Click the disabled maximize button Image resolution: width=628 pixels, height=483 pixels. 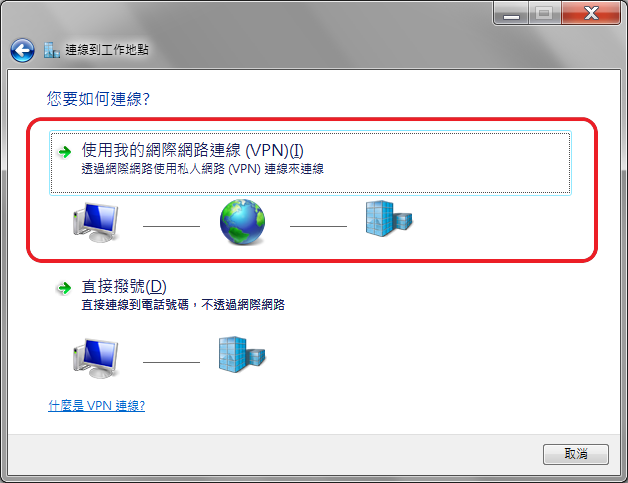544,13
